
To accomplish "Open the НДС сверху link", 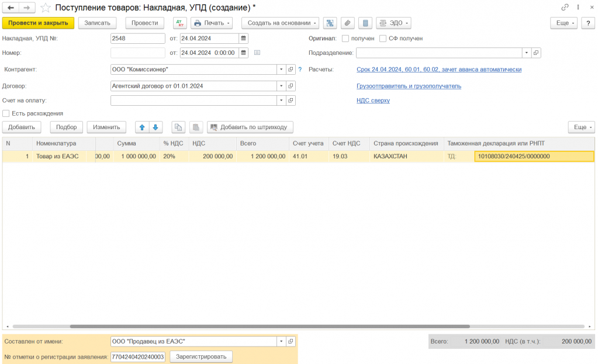I will click(373, 100).
